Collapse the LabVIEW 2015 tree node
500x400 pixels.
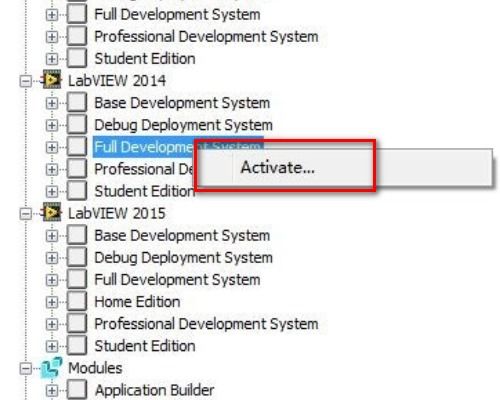(26, 214)
